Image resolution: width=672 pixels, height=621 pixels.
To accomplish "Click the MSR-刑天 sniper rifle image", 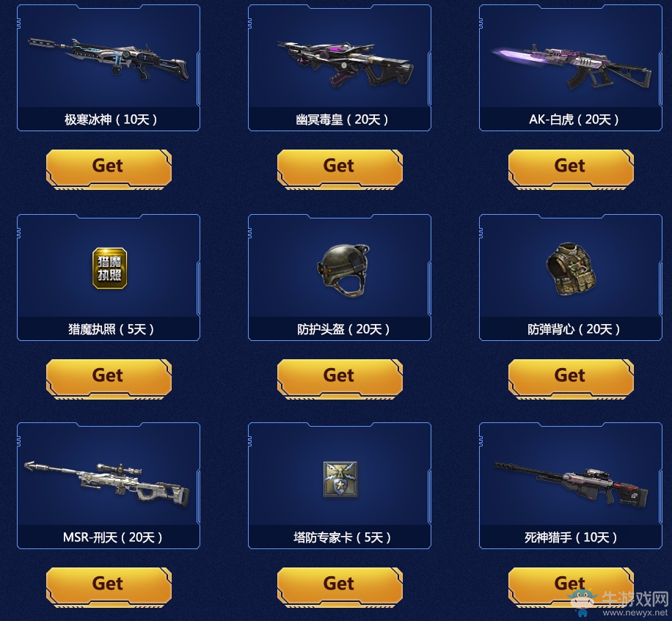I will tap(106, 484).
